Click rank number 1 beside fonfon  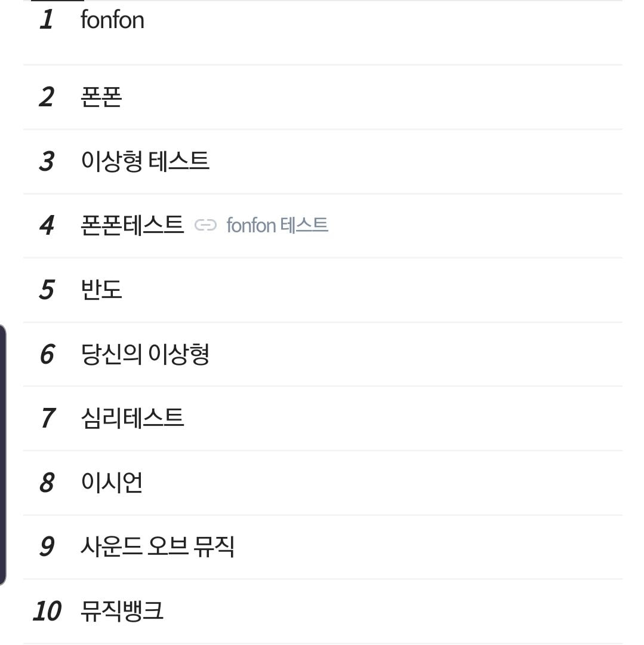(x=47, y=20)
